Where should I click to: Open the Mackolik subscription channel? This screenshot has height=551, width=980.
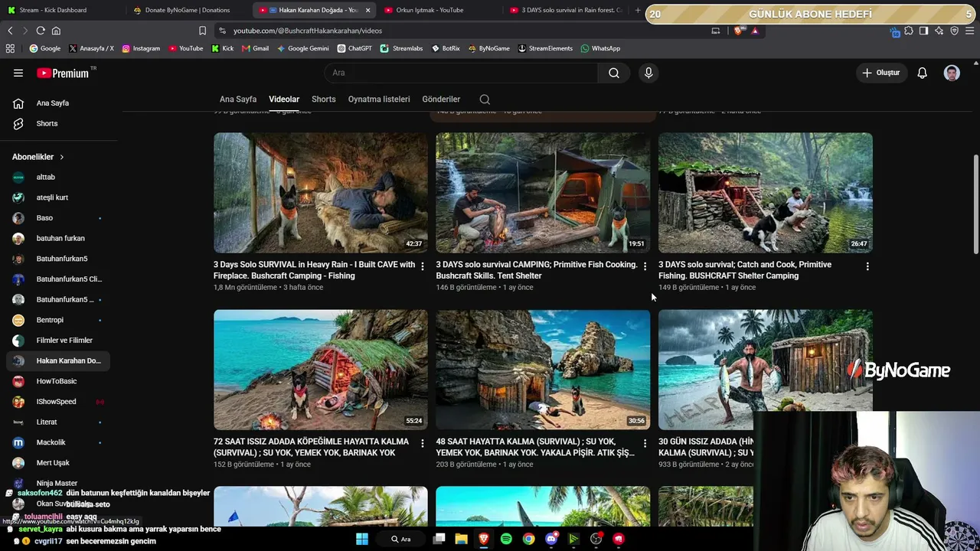pos(59,442)
